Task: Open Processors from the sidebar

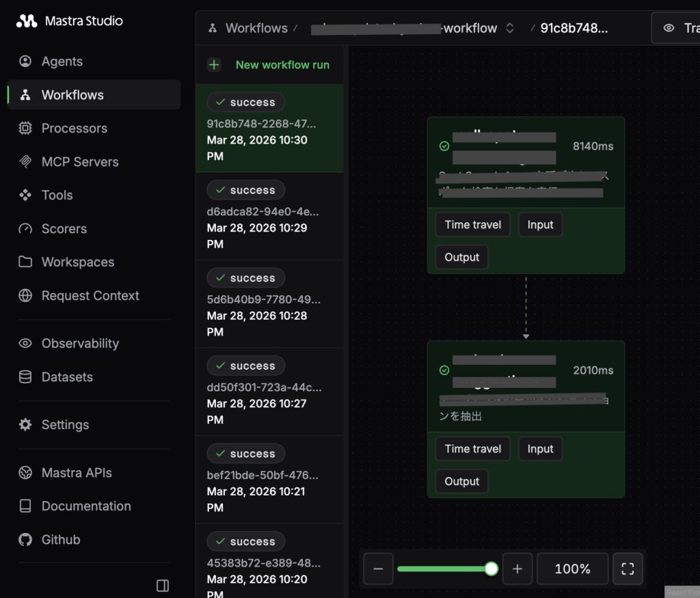Action: (x=74, y=128)
